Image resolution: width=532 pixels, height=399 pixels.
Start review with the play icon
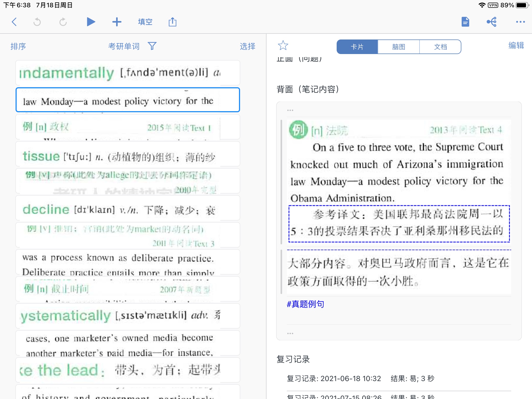[91, 22]
